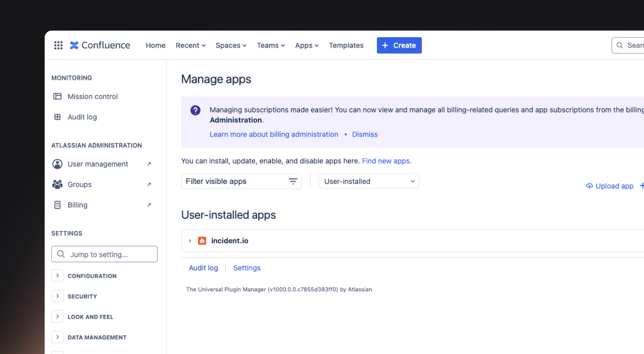644x354 pixels.
Task: Click the top Search field
Action: (628, 45)
